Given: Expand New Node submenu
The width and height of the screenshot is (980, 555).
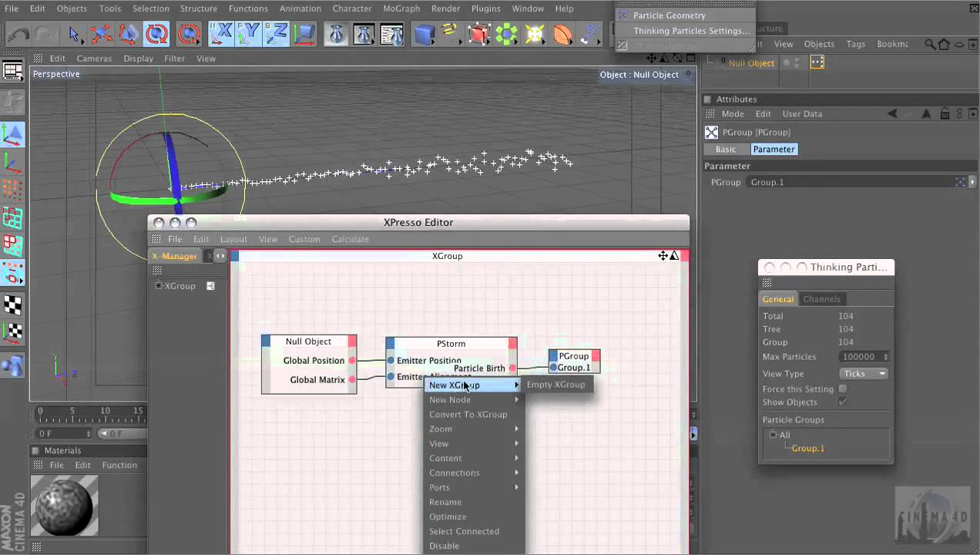Looking at the screenshot, I should 475,400.
